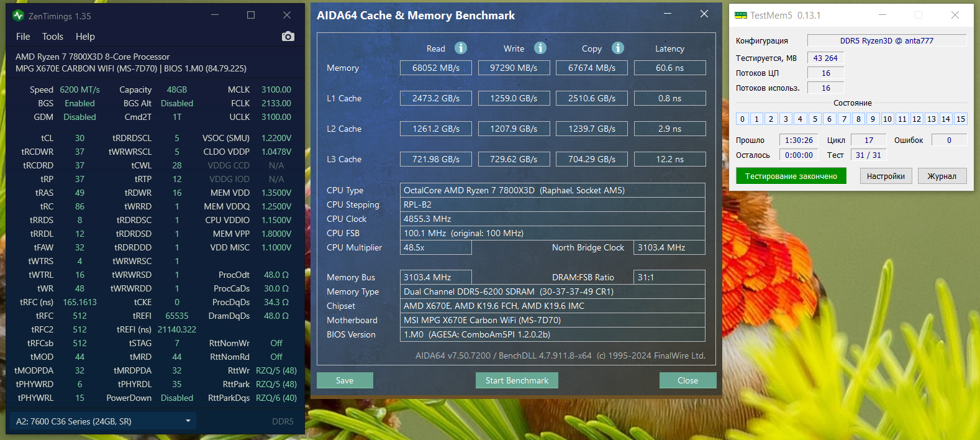Click Memory Latency value 60.6 ns
The height and width of the screenshot is (440, 980).
pyautogui.click(x=669, y=68)
